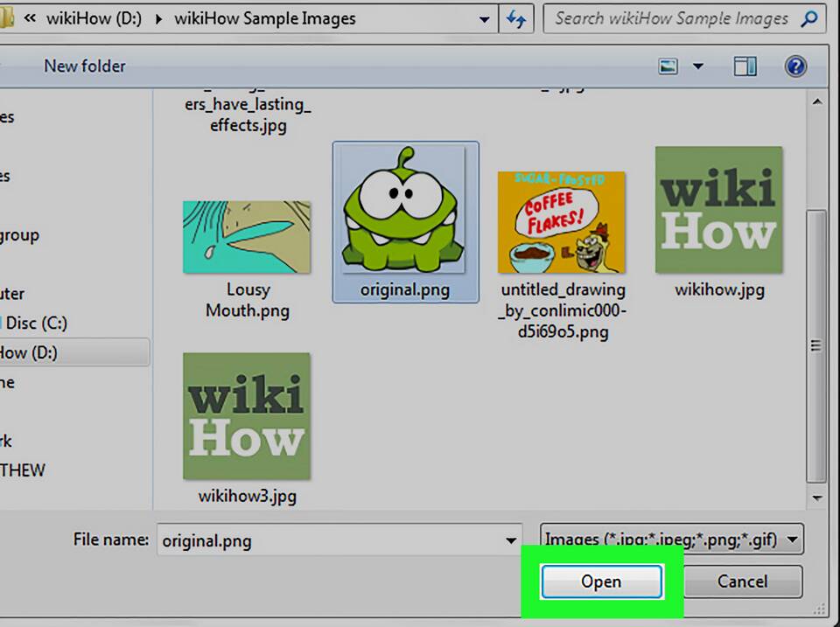Click the scroll down arrow of file list
Viewport: 840px width, 627px height.
(x=816, y=498)
